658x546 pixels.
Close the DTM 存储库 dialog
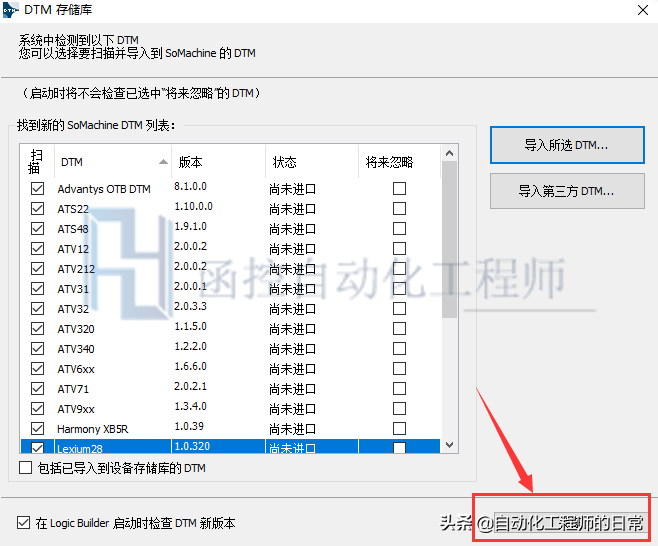638,10
